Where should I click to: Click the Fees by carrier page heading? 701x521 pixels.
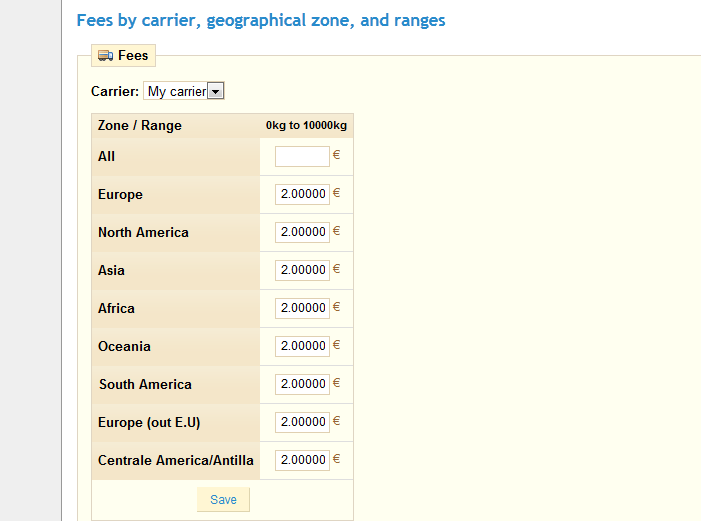pyautogui.click(x=261, y=21)
